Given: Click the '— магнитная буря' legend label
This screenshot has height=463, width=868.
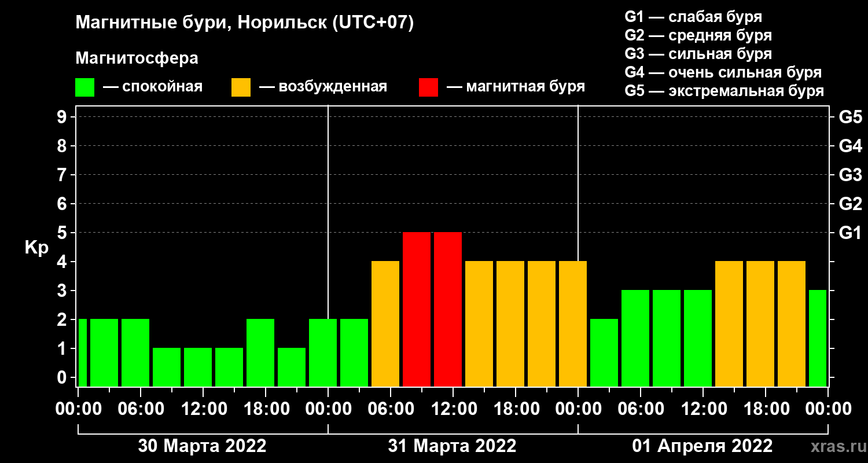Looking at the screenshot, I should pyautogui.click(x=516, y=87).
